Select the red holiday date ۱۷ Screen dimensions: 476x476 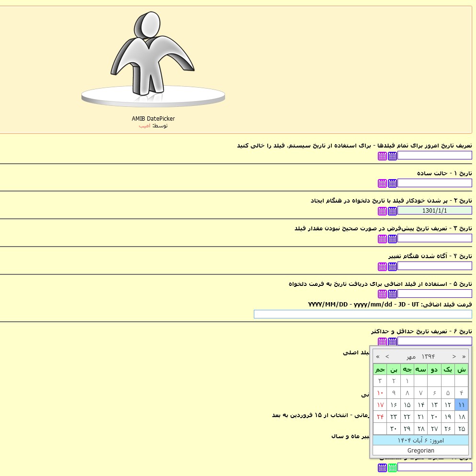tap(380, 405)
